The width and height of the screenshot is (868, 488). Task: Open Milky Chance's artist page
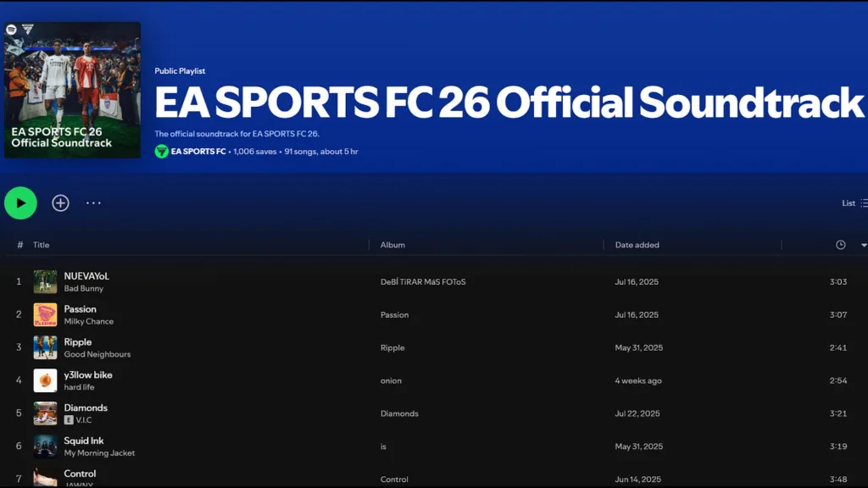89,321
